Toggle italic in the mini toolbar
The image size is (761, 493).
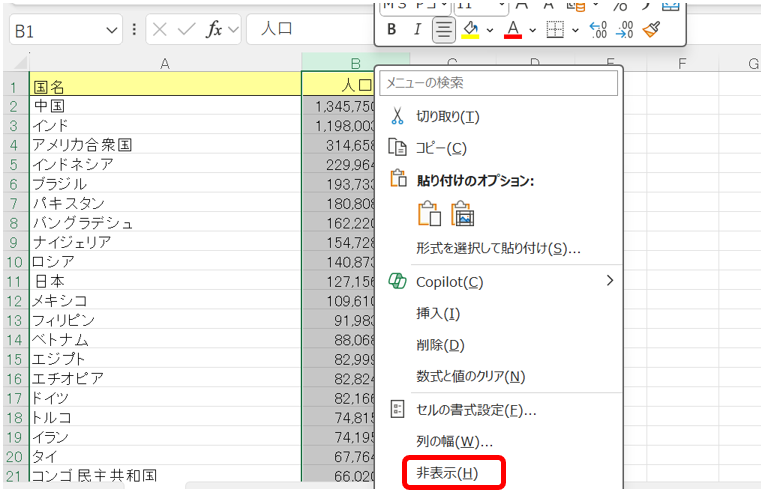(x=417, y=30)
